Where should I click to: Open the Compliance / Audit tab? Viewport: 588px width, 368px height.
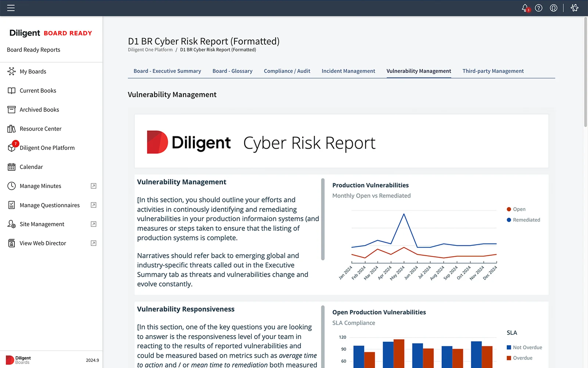tap(287, 71)
